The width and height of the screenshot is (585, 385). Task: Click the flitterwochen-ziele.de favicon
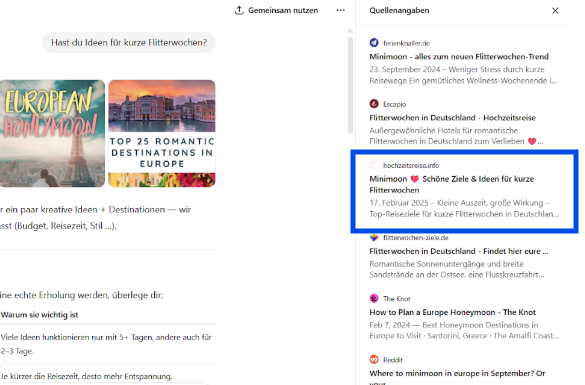pyautogui.click(x=374, y=237)
